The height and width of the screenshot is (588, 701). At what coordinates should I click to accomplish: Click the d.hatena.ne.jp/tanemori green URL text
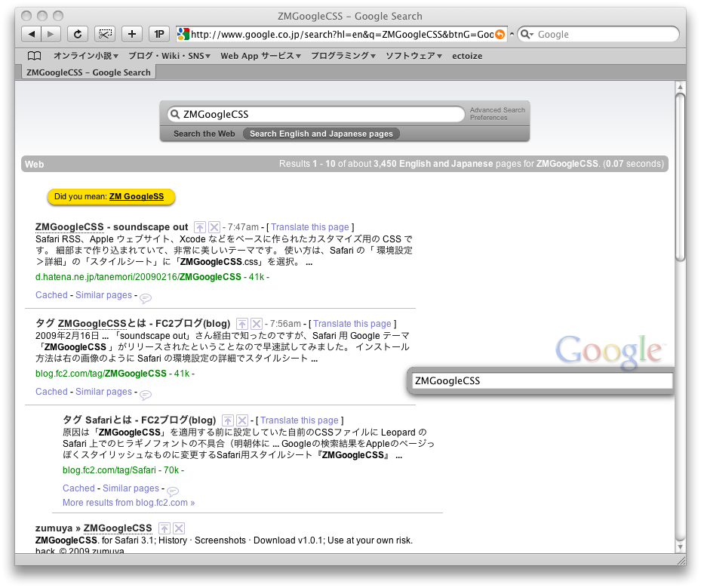tap(138, 277)
